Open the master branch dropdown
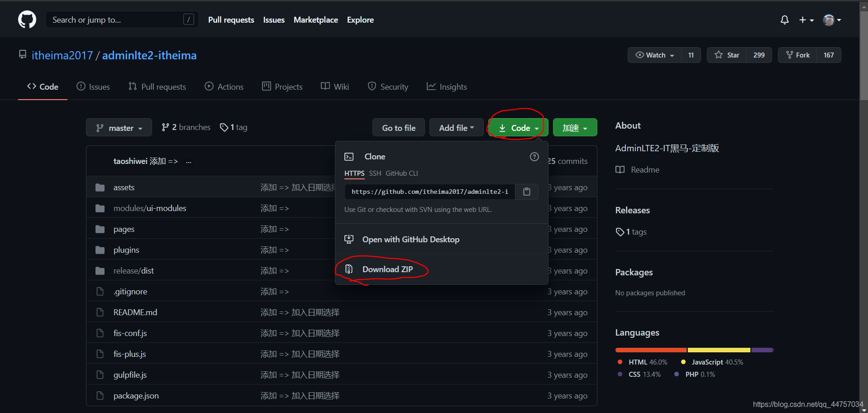This screenshot has height=413, width=868. click(x=119, y=128)
